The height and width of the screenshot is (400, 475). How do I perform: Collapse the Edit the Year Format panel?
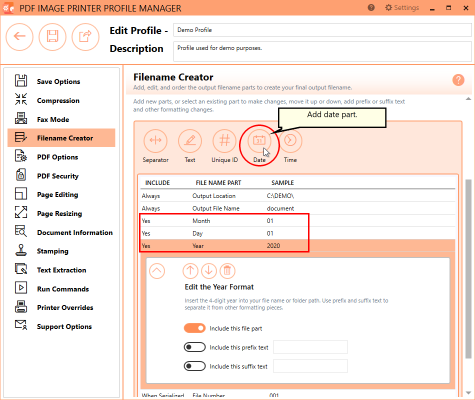pyautogui.click(x=157, y=271)
